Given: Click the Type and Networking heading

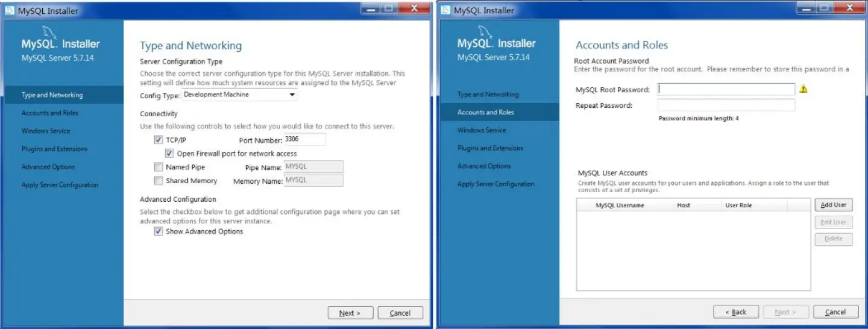Looking at the screenshot, I should [x=191, y=46].
